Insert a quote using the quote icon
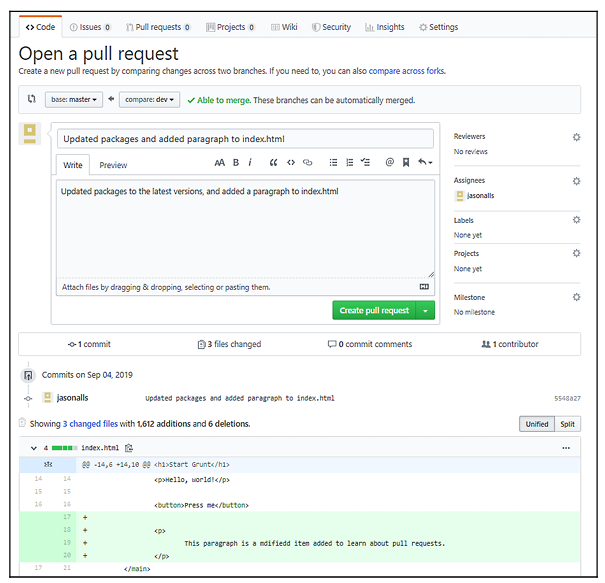The height and width of the screenshot is (583, 605). click(x=274, y=162)
